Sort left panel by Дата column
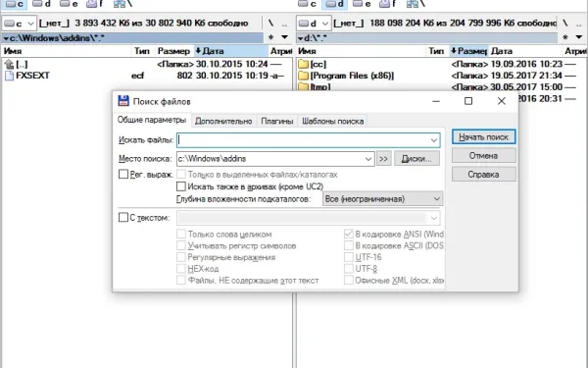 click(231, 51)
